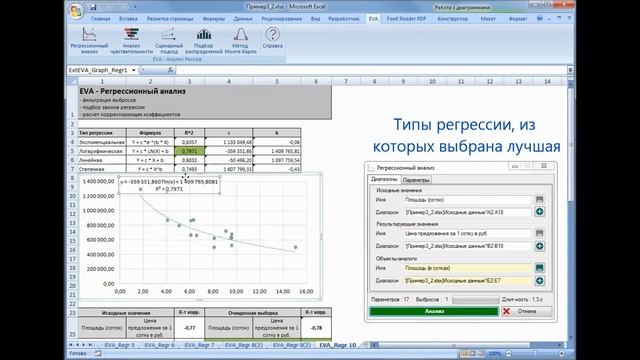Click the Очищенная выборка header cell
The height and width of the screenshot is (360, 640).
pyautogui.click(x=253, y=313)
